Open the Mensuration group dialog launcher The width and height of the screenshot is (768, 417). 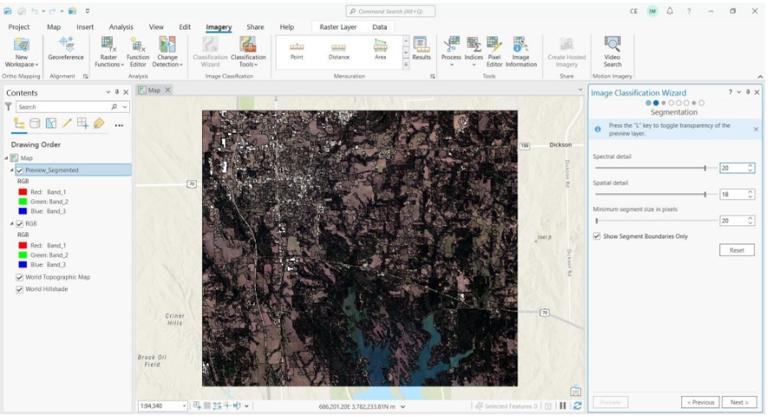coord(432,76)
